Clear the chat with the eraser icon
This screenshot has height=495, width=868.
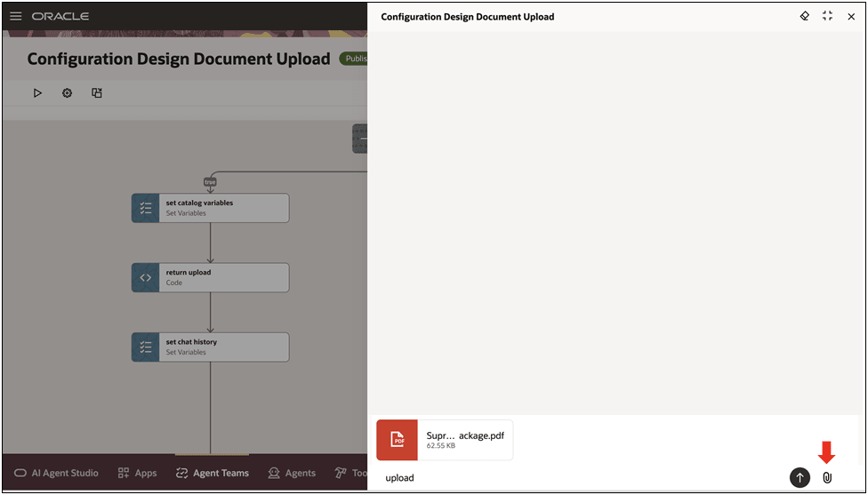tap(805, 17)
